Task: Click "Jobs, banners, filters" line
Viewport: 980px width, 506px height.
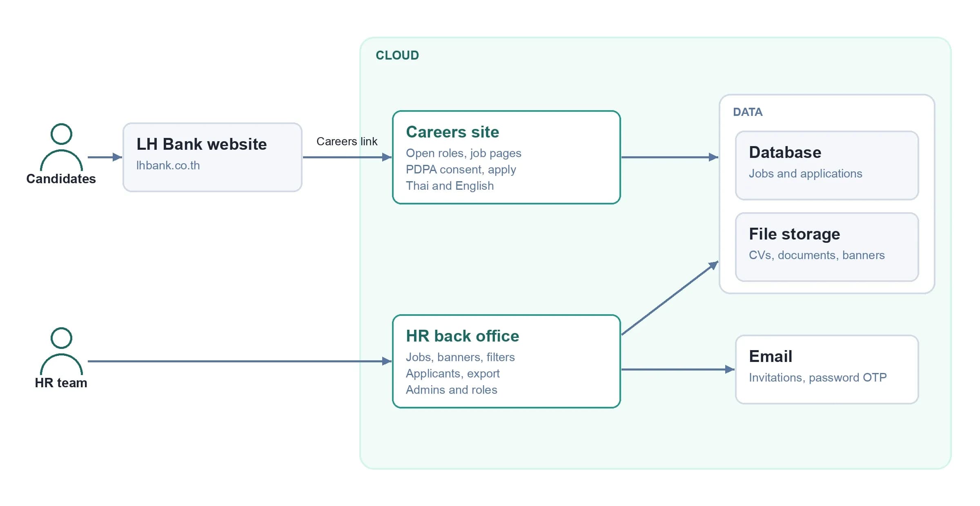Action: click(460, 357)
